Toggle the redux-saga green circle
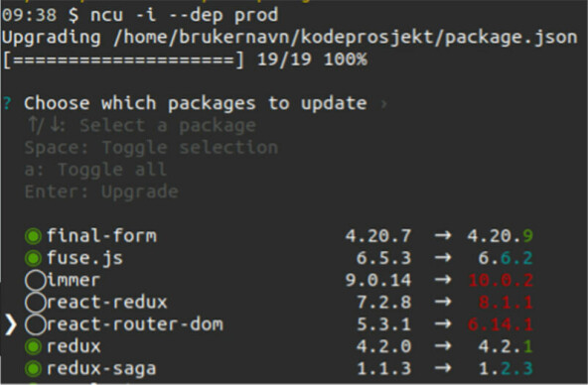Viewport: 588px width, 385px height. (x=33, y=368)
